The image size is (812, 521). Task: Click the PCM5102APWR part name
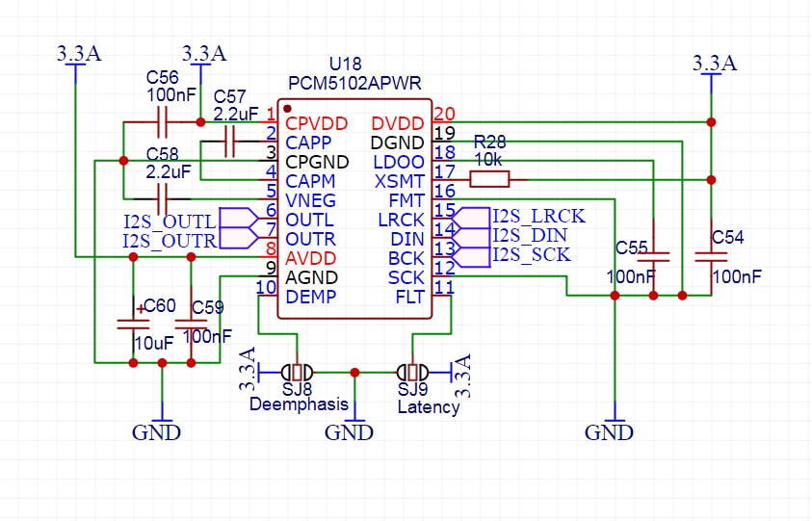click(x=354, y=84)
